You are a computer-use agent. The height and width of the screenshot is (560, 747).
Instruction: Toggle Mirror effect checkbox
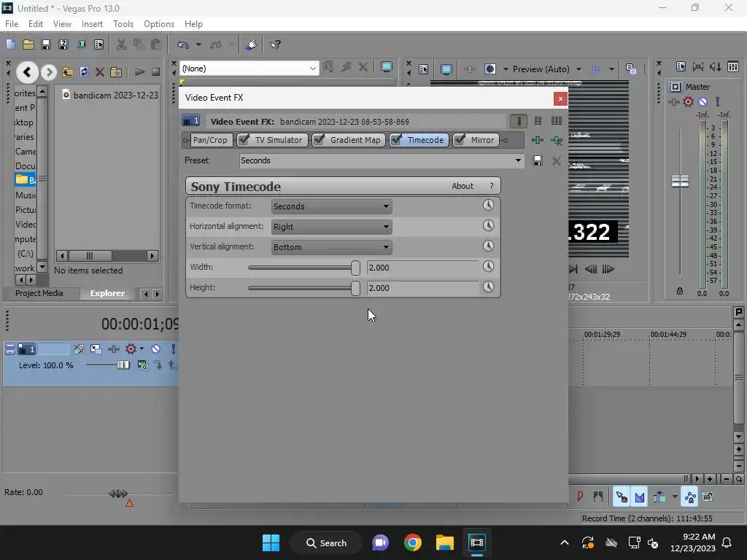(460, 139)
